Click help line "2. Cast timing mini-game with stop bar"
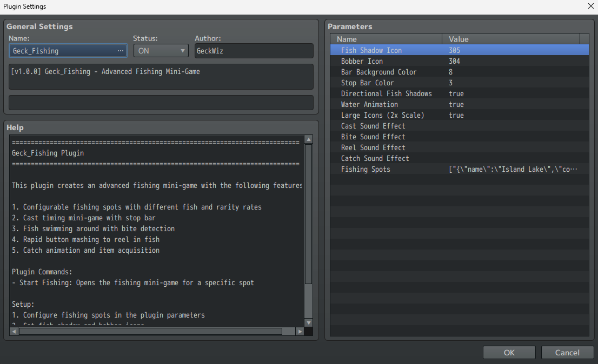Screen dimensions: 598x364 click(83, 218)
